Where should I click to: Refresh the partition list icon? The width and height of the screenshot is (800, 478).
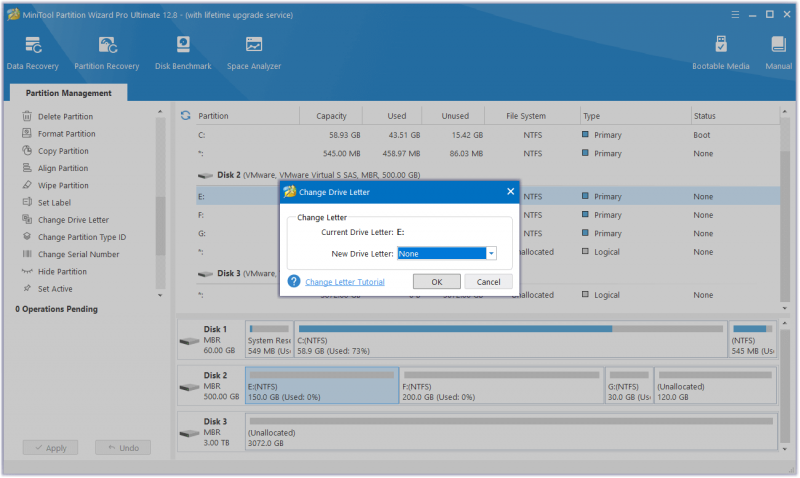[x=186, y=116]
